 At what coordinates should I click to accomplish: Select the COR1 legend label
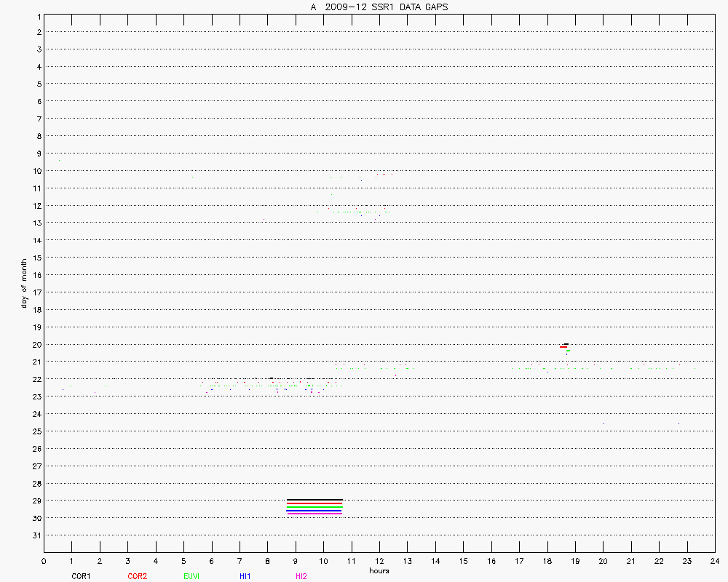(81, 576)
